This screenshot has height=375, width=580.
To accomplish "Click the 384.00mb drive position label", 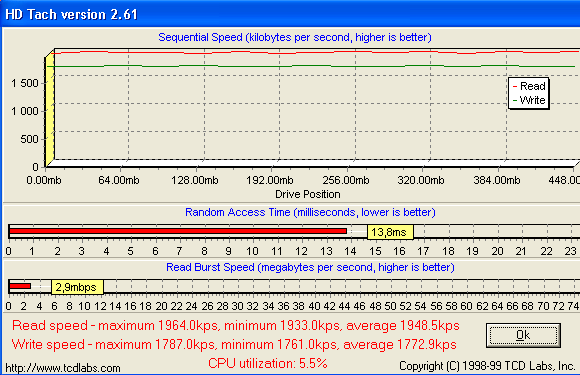I will coord(497,180).
